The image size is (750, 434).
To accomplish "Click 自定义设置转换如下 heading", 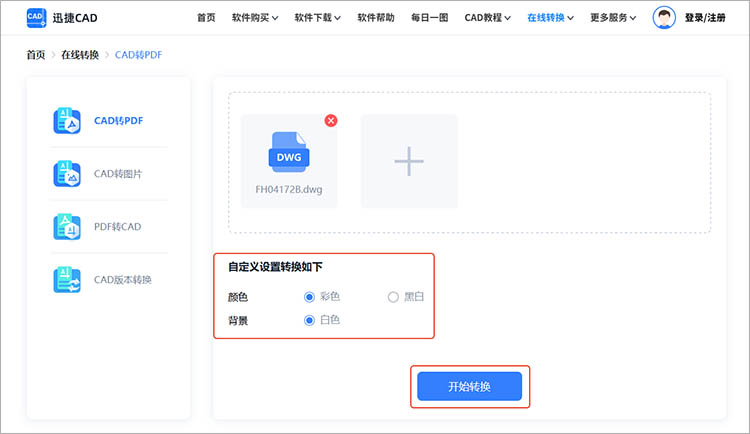I will [275, 267].
